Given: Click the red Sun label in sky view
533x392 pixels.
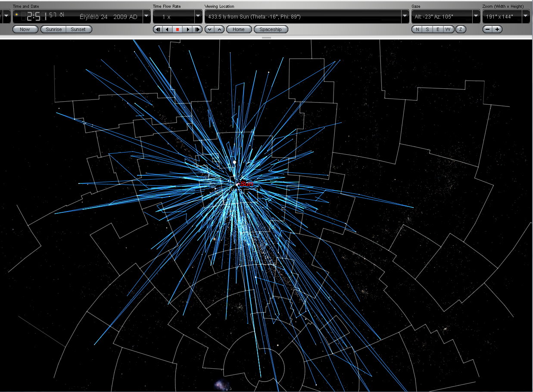Looking at the screenshot, I should pyautogui.click(x=246, y=184).
